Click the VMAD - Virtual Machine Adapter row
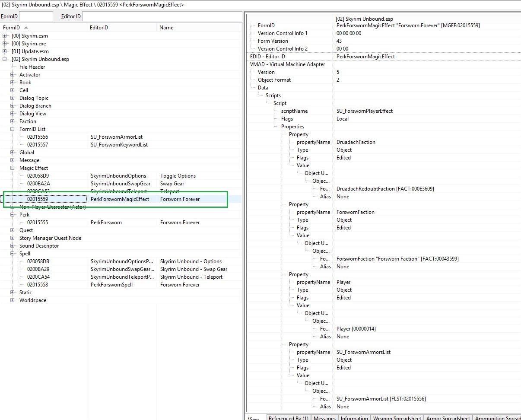Viewport: 521px width, 420px height. pyautogui.click(x=384, y=64)
